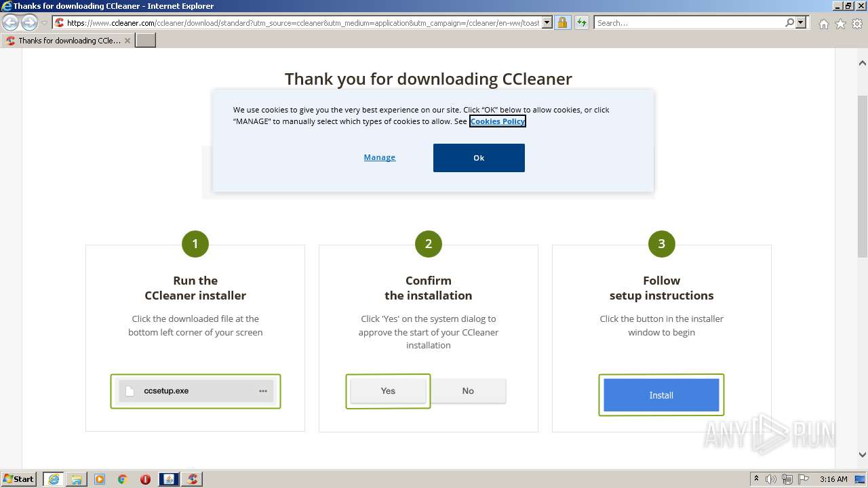868x488 pixels.
Task: Accept cookies with Ok button
Action: pos(479,158)
